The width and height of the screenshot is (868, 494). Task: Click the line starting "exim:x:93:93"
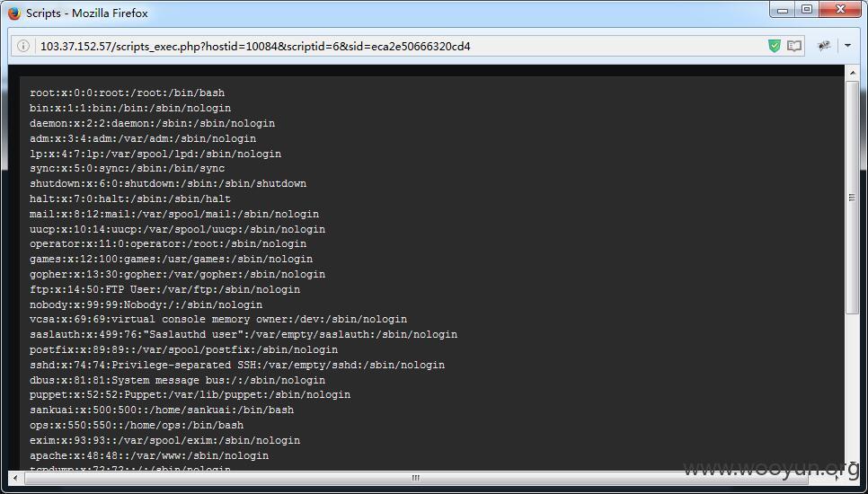coord(165,440)
